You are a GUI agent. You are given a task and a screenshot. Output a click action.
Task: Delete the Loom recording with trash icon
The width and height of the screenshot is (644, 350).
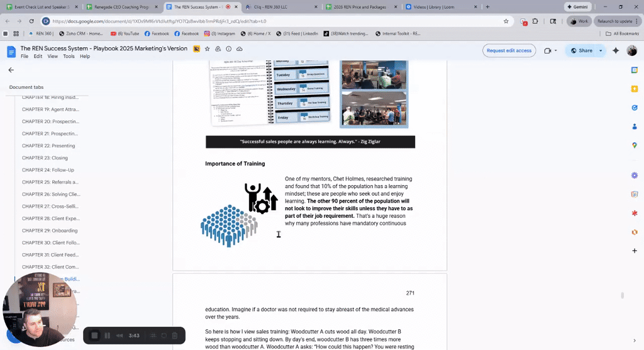click(175, 336)
